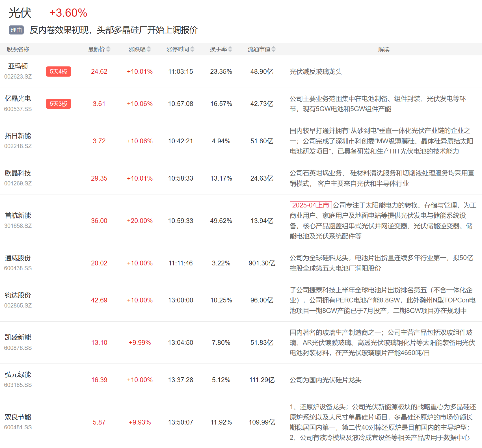The height and width of the screenshot is (448, 482).
Task: Select stock code 001269.SZ
Action: point(18,183)
